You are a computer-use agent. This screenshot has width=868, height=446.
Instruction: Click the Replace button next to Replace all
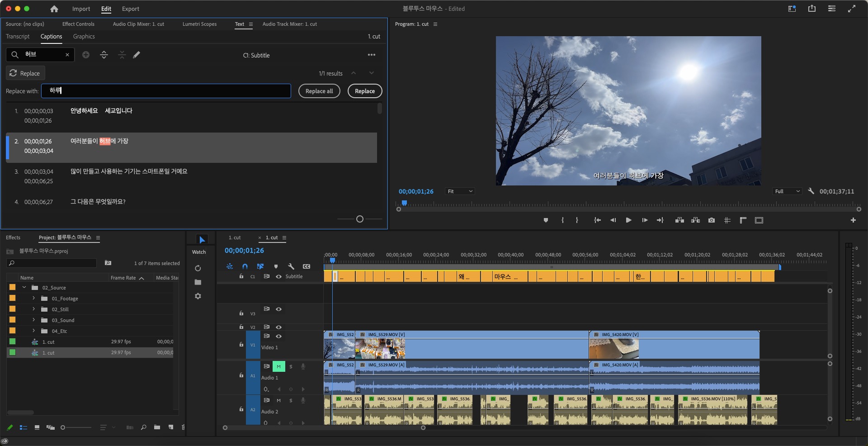coord(365,91)
